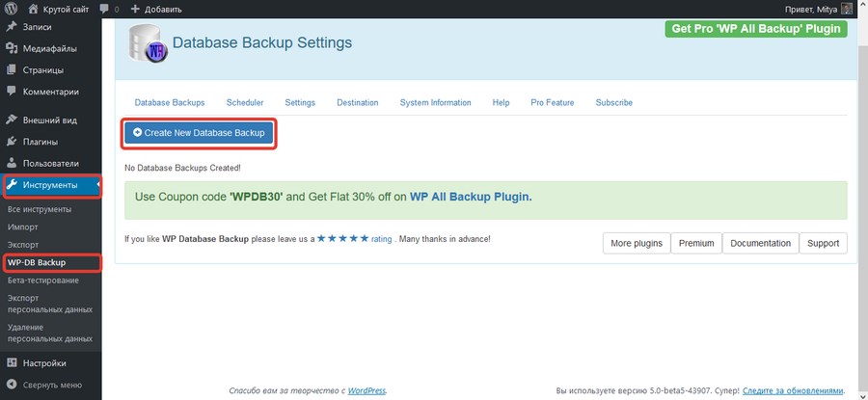Open the Destination tab

coord(358,102)
